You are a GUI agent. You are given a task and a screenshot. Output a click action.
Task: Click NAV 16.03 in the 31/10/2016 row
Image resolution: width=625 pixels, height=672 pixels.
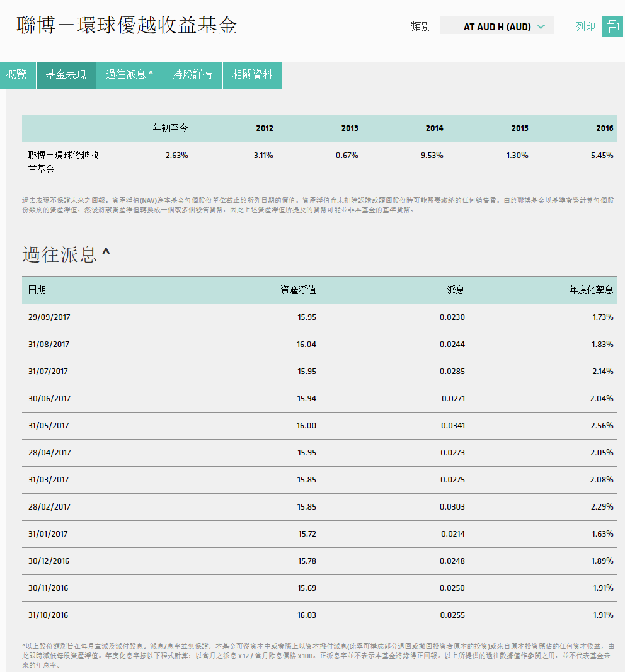pos(306,615)
